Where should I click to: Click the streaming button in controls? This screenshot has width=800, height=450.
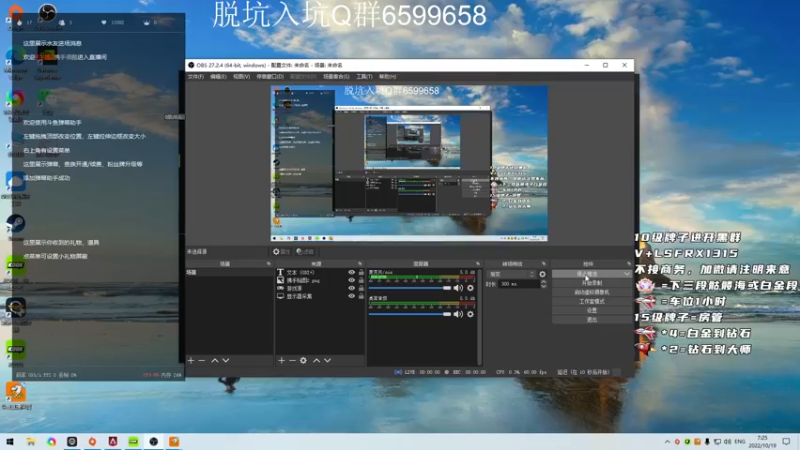587,274
